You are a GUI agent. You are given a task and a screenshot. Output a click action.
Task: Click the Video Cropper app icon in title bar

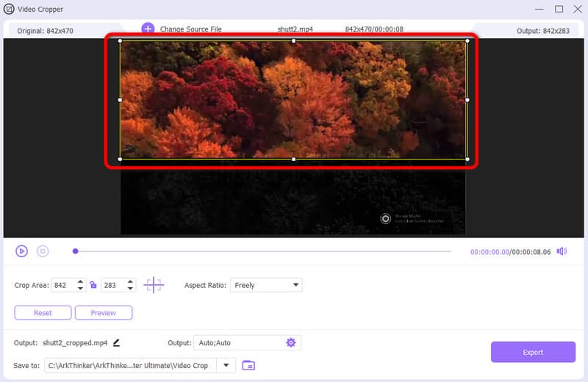click(x=9, y=9)
